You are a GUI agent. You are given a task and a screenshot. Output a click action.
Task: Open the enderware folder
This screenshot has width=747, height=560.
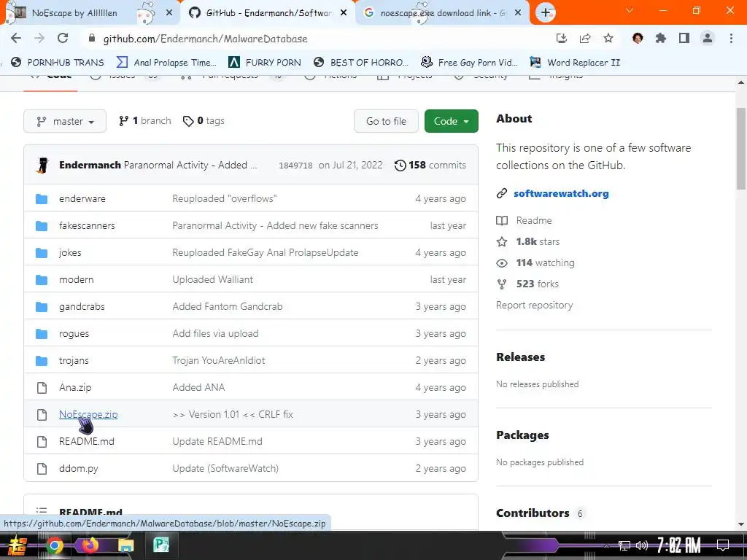coord(82,198)
